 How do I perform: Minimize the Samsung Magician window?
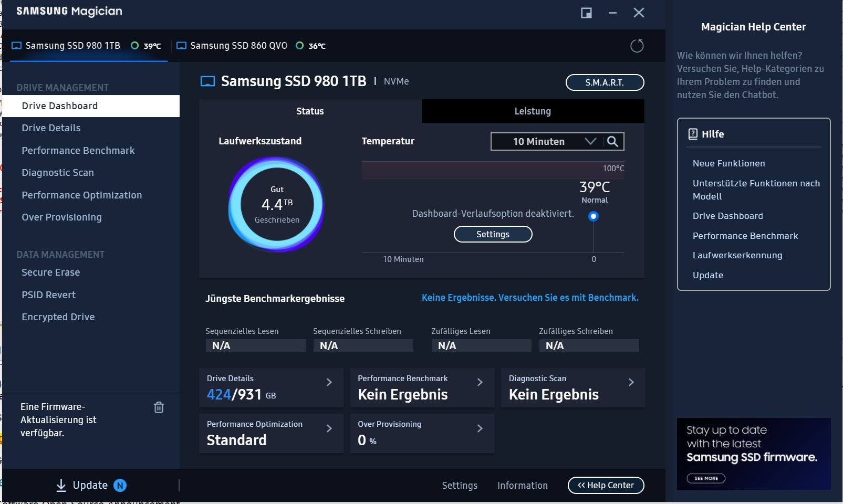coord(612,13)
